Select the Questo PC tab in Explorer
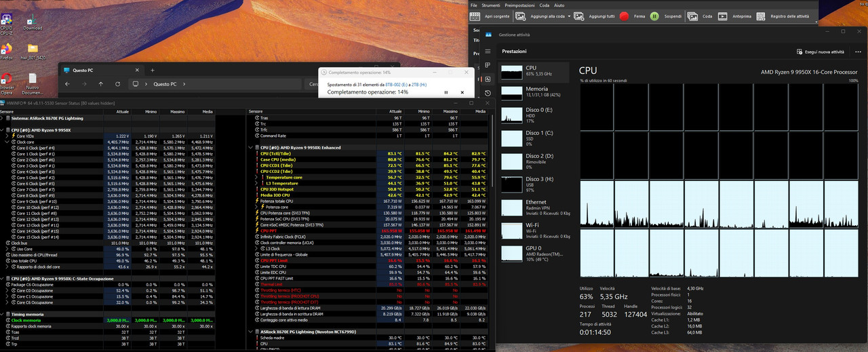 point(100,70)
